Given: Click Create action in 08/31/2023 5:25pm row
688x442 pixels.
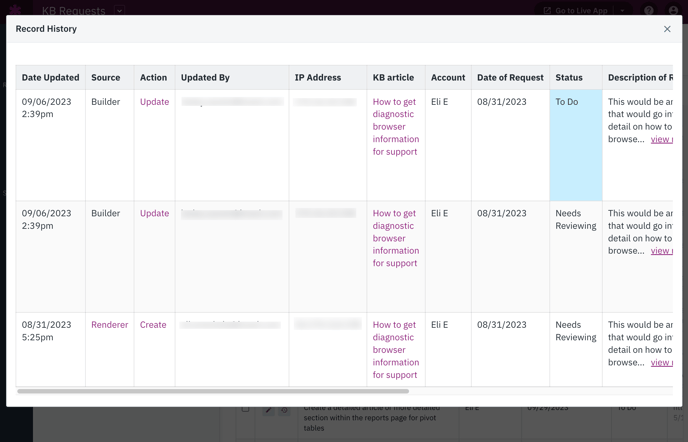Looking at the screenshot, I should tap(153, 325).
